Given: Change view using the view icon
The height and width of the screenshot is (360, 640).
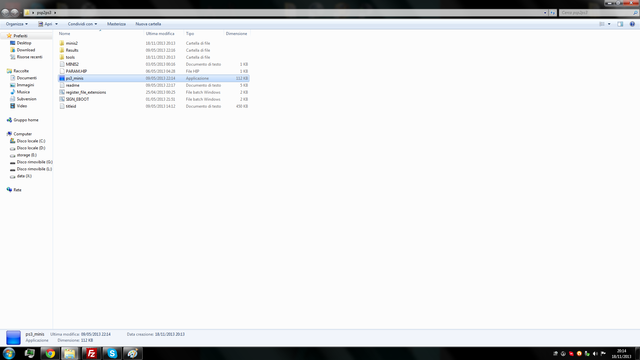Looking at the screenshot, I should pos(602,24).
